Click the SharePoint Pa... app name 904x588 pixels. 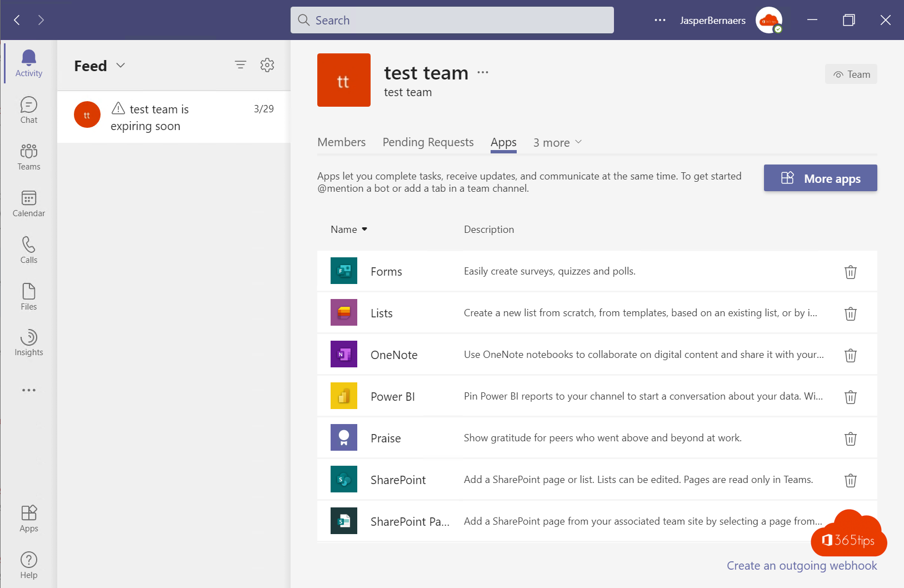[x=410, y=522]
